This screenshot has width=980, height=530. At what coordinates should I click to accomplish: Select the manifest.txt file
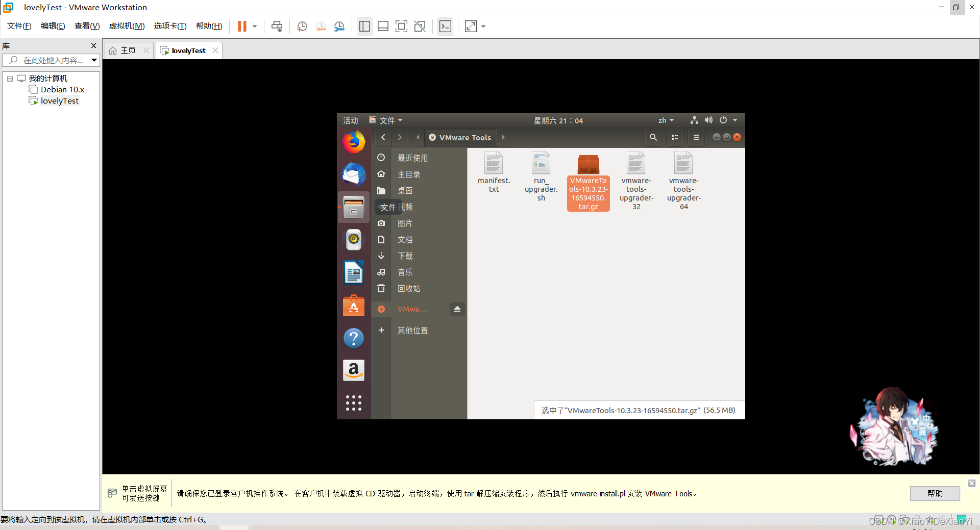pyautogui.click(x=494, y=172)
